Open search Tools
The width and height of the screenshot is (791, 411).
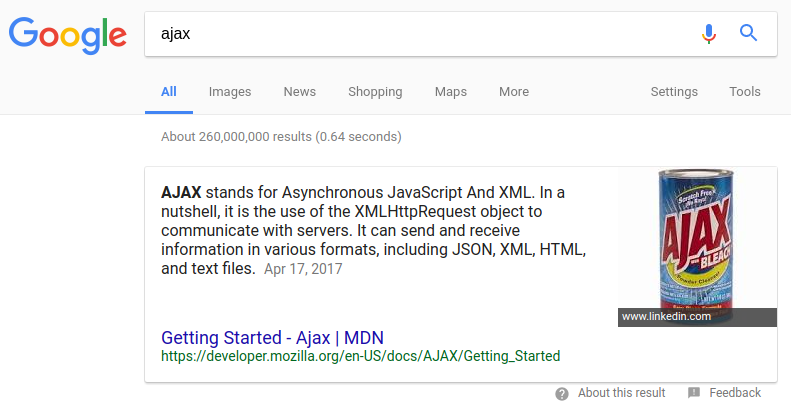click(x=745, y=92)
